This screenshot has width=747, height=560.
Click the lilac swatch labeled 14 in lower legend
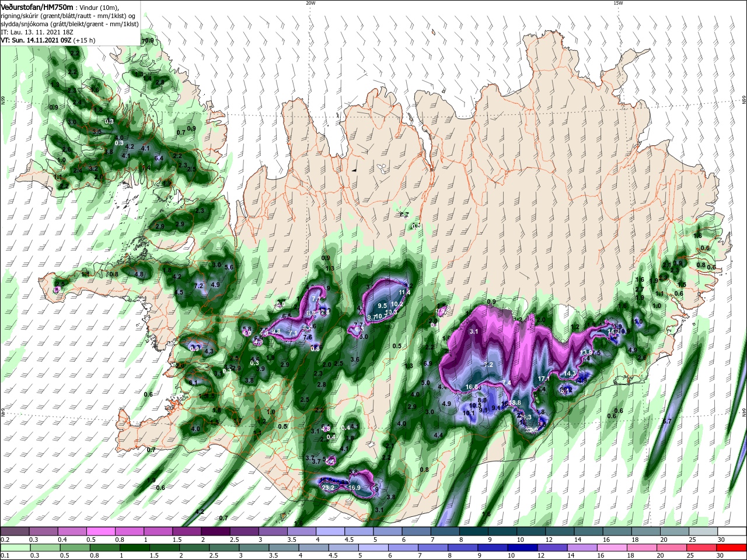coord(582,548)
